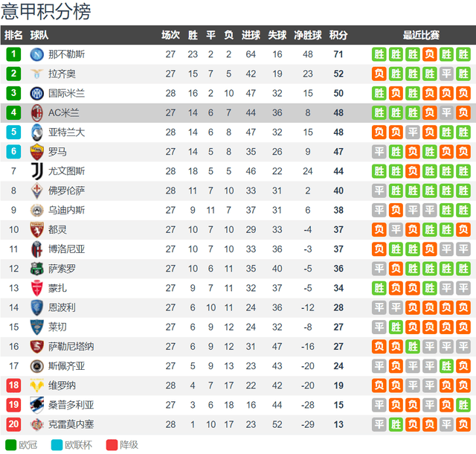Open the 那不勒斯 team name link
Viewport: 476px width, 454px height.
tap(66, 54)
